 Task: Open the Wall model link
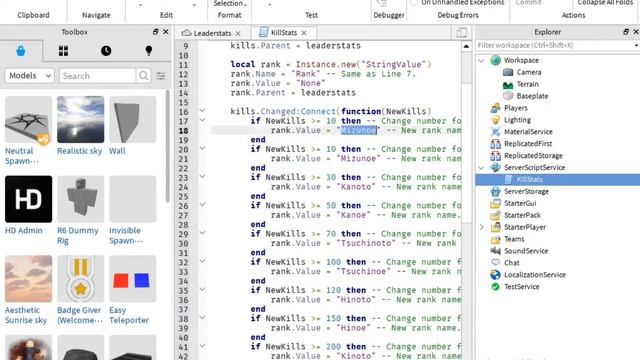117,151
